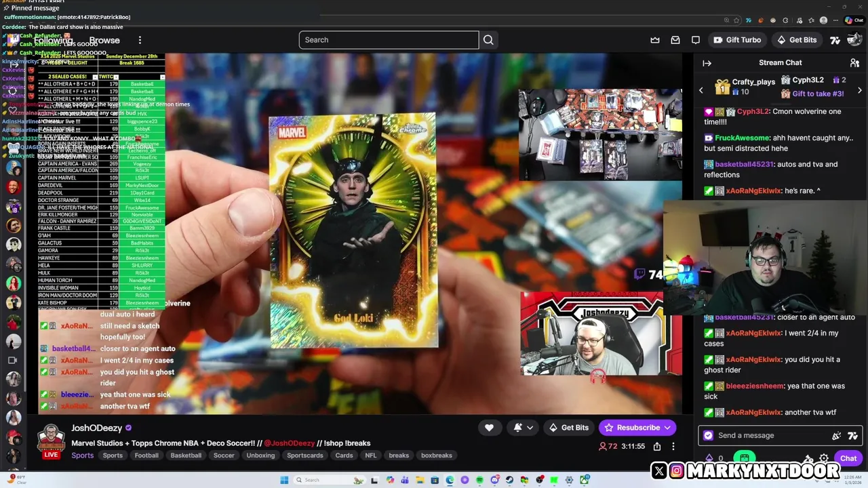Open Steam from the taskbar
868x488 pixels.
pos(509,480)
